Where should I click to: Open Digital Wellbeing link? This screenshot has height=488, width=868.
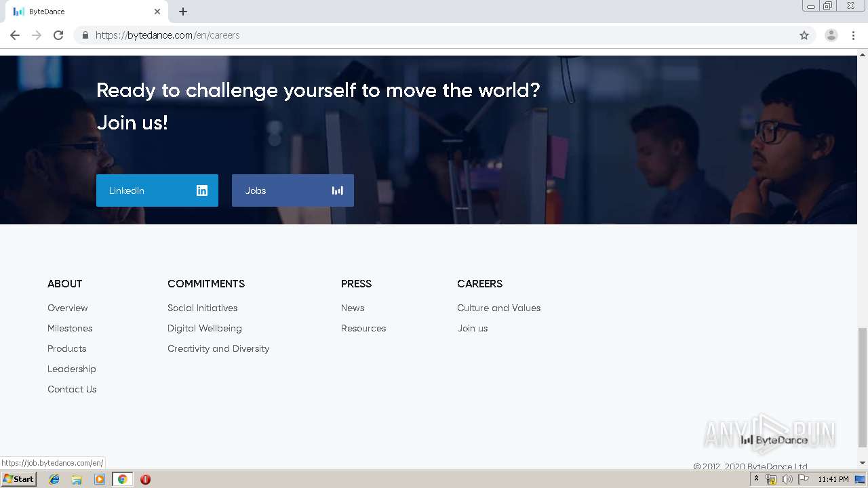(205, 328)
